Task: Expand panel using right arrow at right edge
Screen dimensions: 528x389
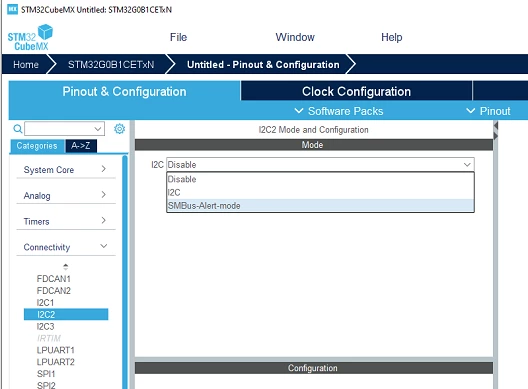Action: coord(496,136)
